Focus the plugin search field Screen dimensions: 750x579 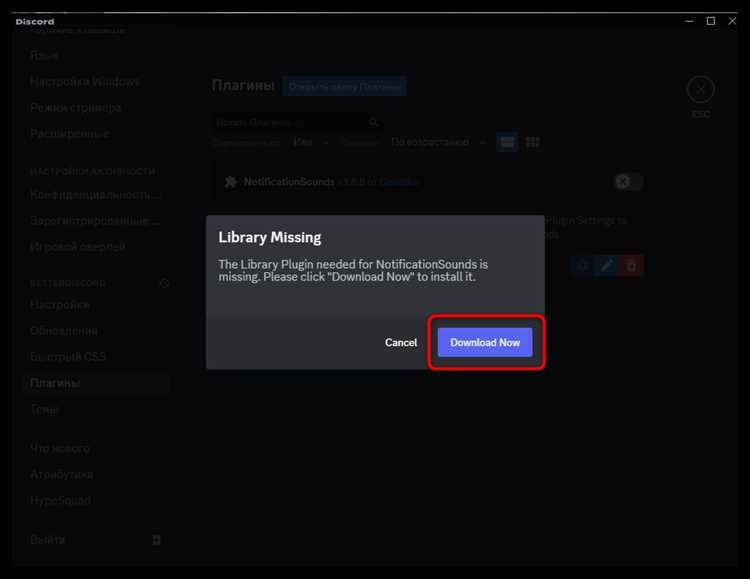coord(297,122)
